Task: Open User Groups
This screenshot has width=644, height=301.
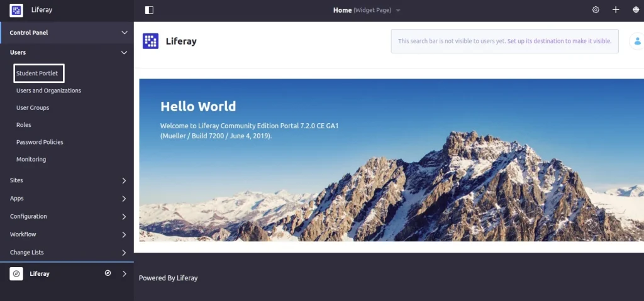Action: tap(33, 107)
